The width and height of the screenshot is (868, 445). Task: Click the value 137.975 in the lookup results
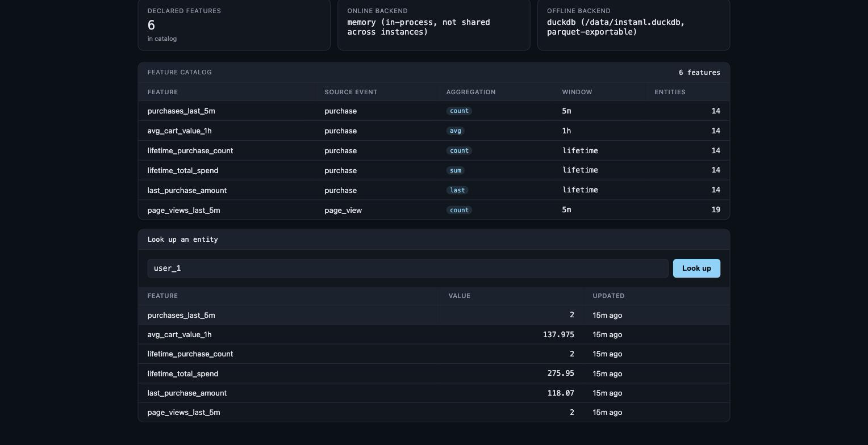tap(558, 334)
